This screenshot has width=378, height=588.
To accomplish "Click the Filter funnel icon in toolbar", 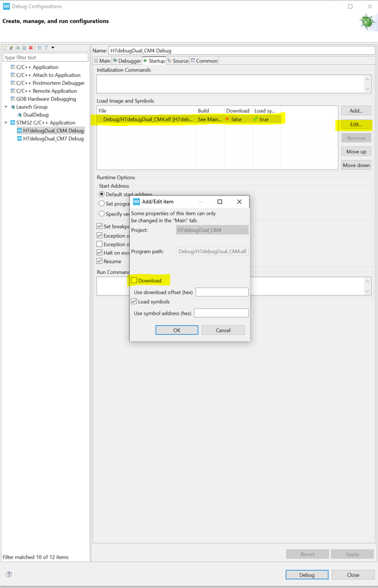I will point(46,48).
